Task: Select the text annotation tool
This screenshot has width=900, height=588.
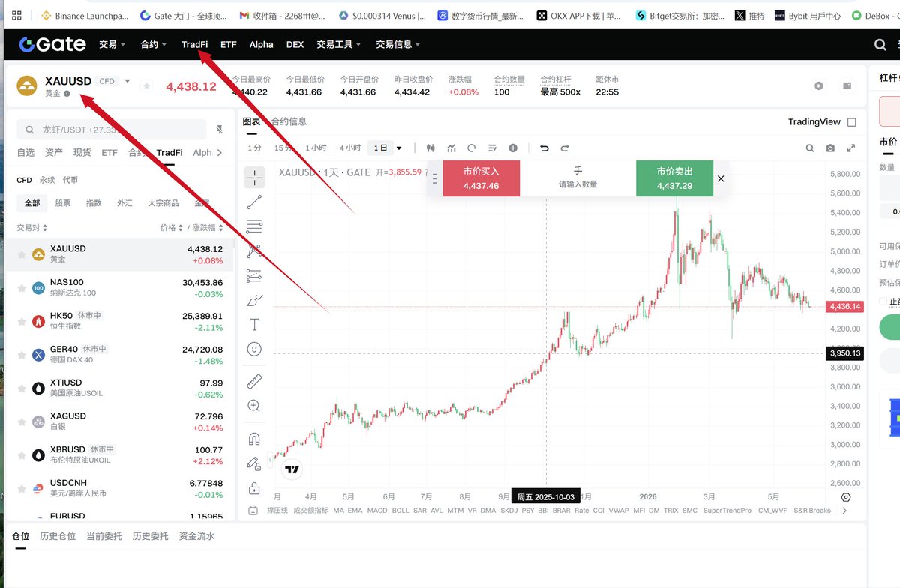Action: (x=254, y=325)
